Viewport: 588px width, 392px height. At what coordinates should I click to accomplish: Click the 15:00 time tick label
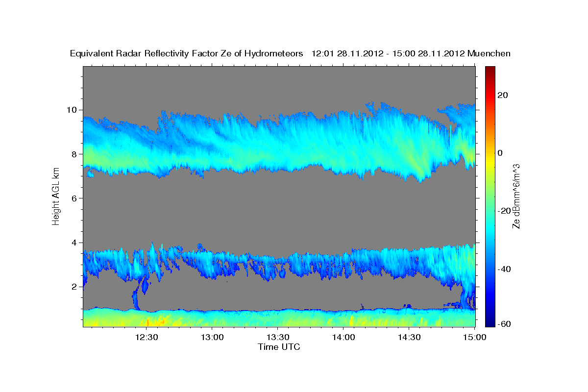coord(475,337)
